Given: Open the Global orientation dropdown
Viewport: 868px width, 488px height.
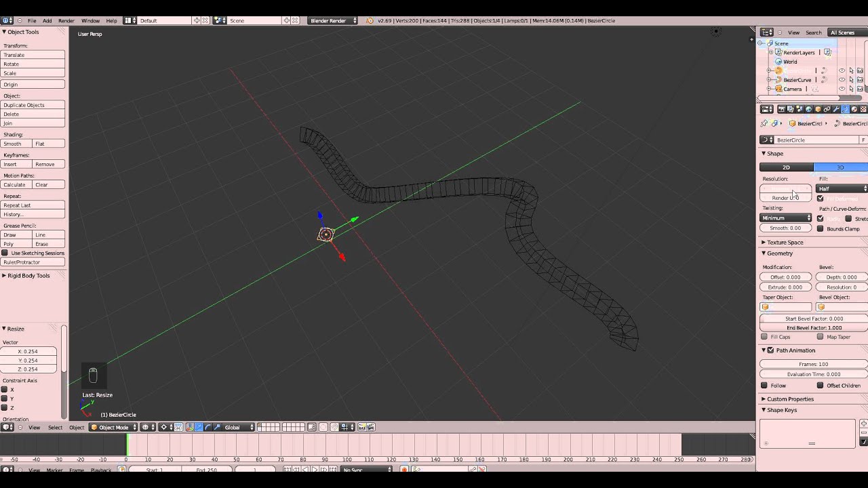Looking at the screenshot, I should [x=239, y=427].
